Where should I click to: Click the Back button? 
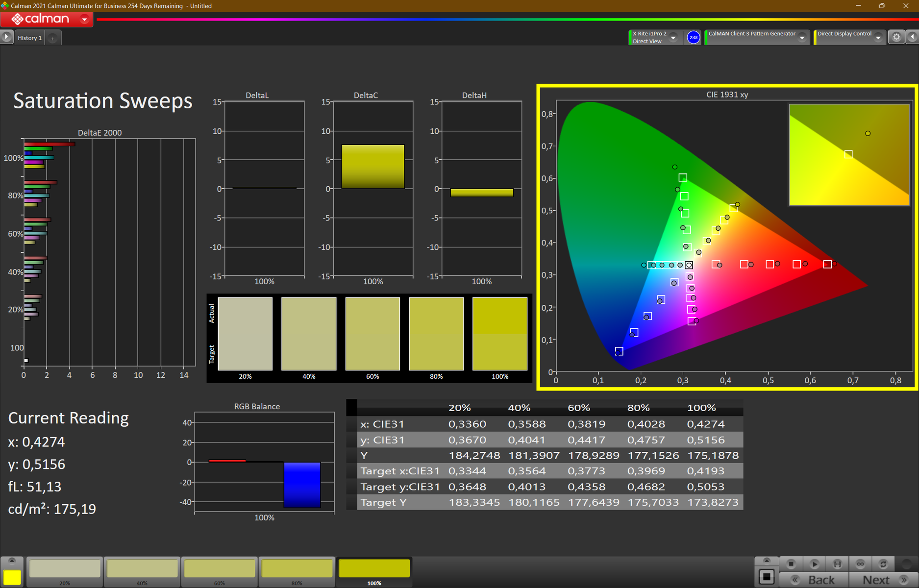click(x=814, y=580)
